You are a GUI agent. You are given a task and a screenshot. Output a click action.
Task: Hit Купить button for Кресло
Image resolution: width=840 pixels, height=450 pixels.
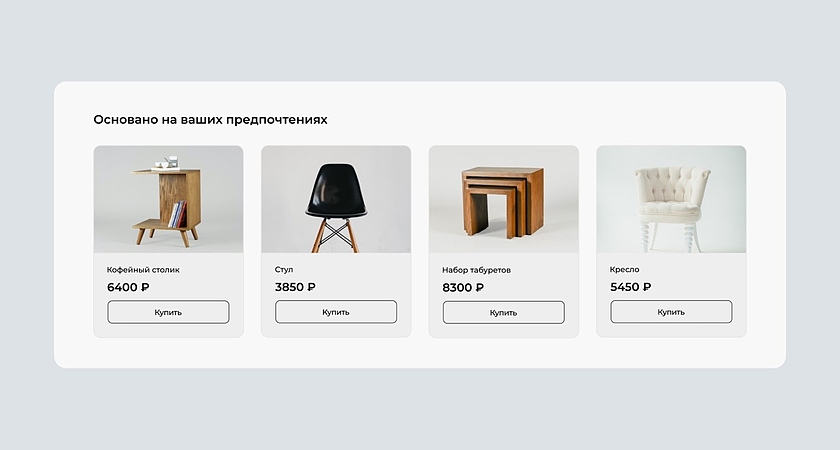671,312
